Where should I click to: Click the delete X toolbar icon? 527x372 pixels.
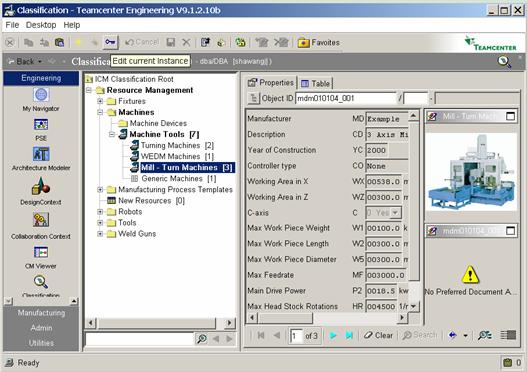click(186, 42)
